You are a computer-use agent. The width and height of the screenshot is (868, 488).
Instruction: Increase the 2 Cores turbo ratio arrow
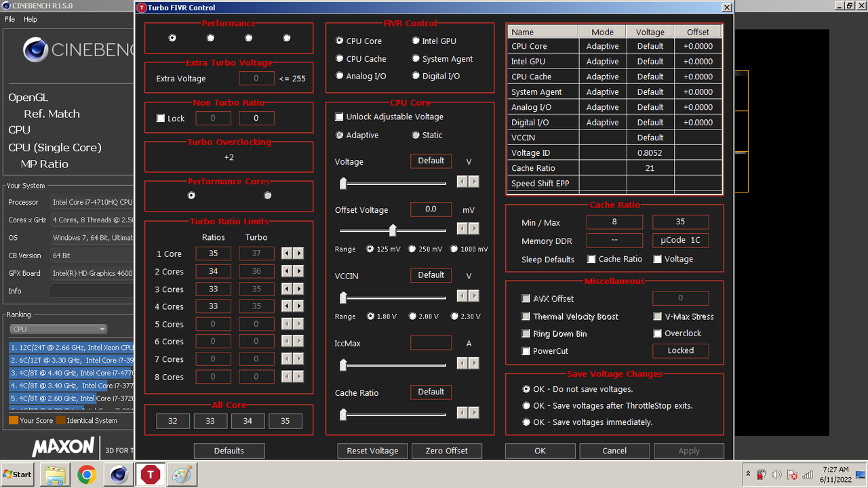[298, 271]
